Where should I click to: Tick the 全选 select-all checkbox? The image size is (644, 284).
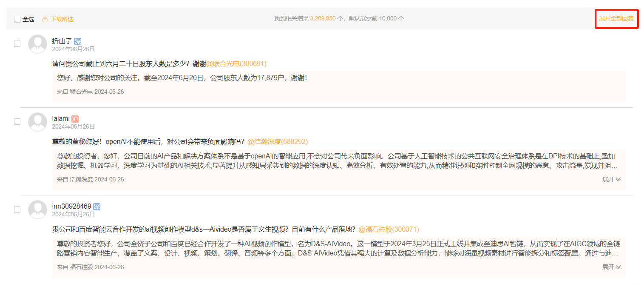[17, 19]
